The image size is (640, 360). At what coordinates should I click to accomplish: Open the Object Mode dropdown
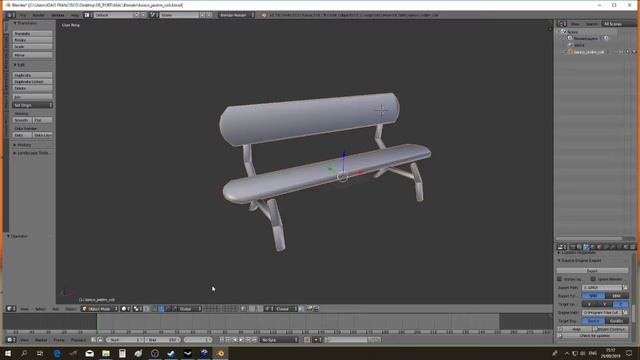pyautogui.click(x=100, y=309)
